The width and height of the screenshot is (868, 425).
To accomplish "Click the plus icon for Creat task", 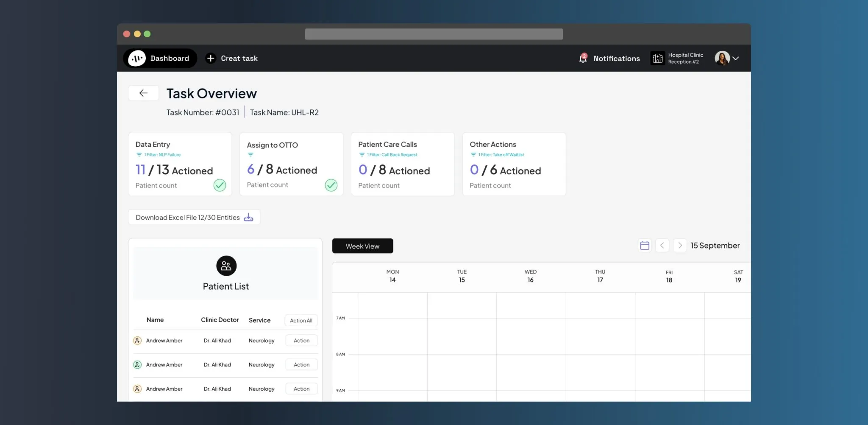I will pyautogui.click(x=211, y=58).
